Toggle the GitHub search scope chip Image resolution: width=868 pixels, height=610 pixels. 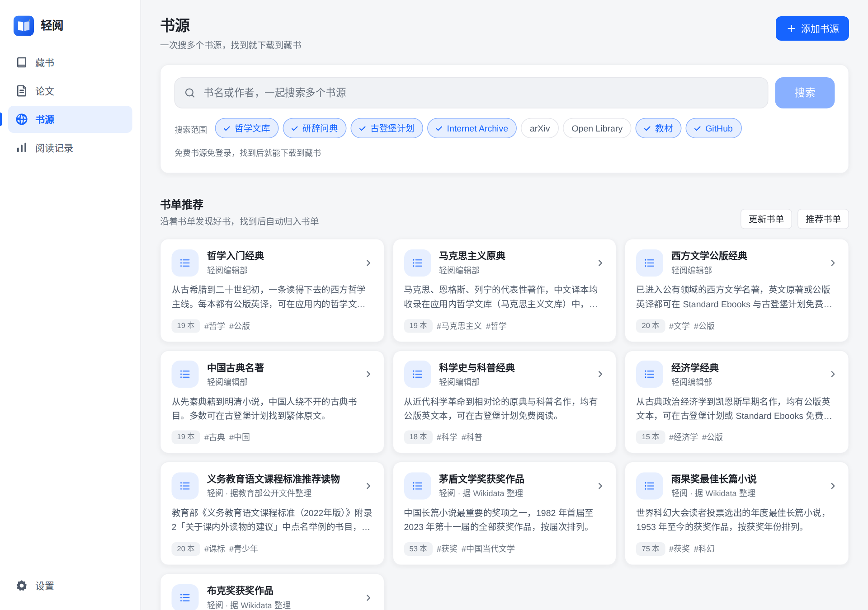pos(713,128)
